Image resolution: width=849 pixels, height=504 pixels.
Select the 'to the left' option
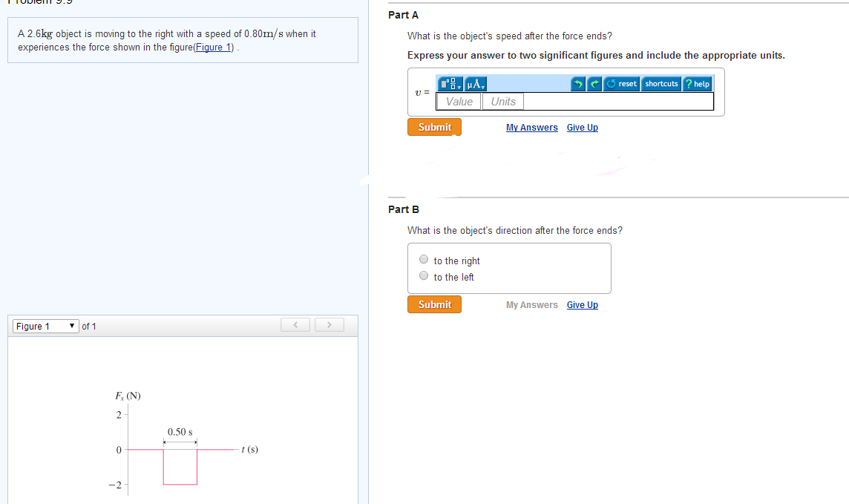(x=424, y=275)
